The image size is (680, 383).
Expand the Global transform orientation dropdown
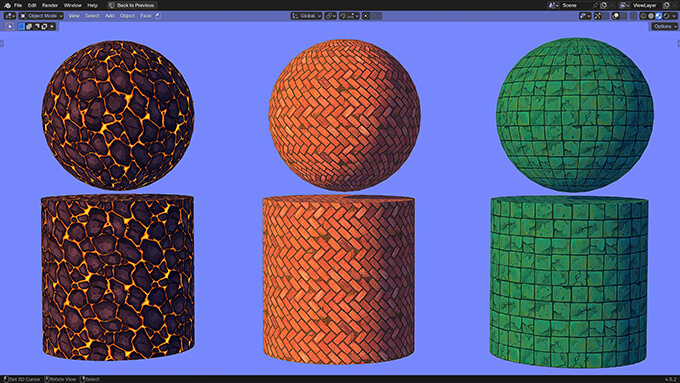point(306,16)
